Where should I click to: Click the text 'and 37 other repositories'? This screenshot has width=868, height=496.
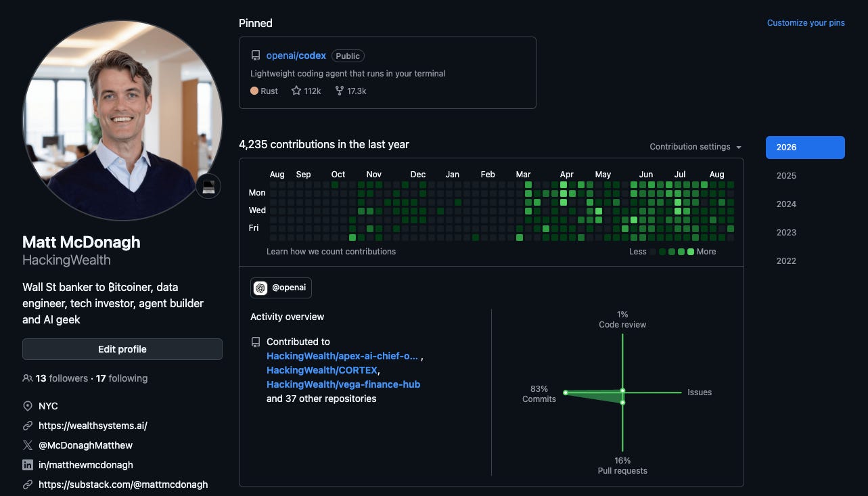pyautogui.click(x=321, y=399)
